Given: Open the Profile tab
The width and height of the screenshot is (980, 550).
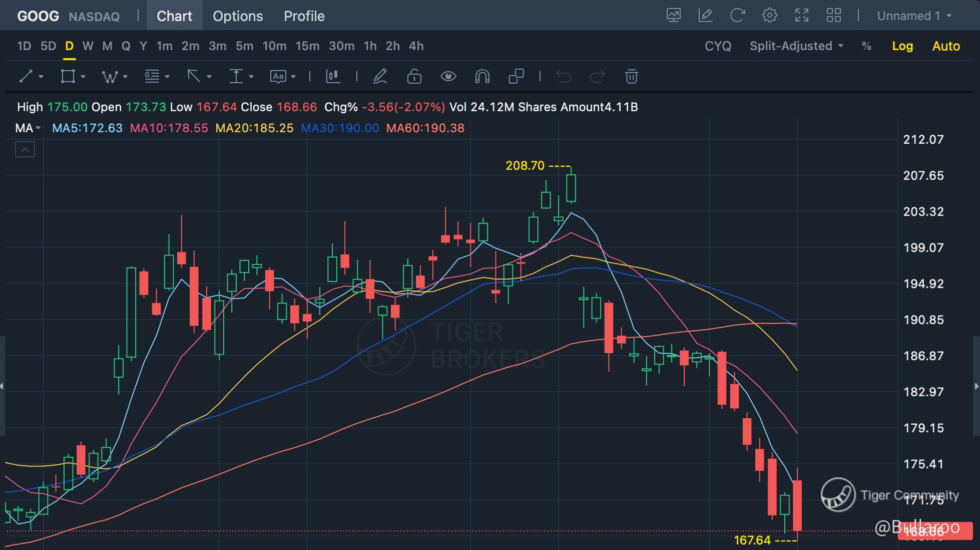Looking at the screenshot, I should tap(304, 16).
